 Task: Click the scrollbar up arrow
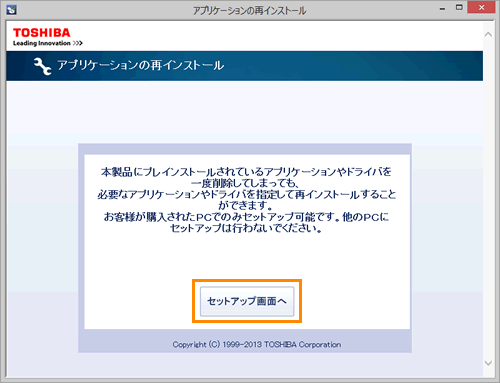(x=488, y=34)
